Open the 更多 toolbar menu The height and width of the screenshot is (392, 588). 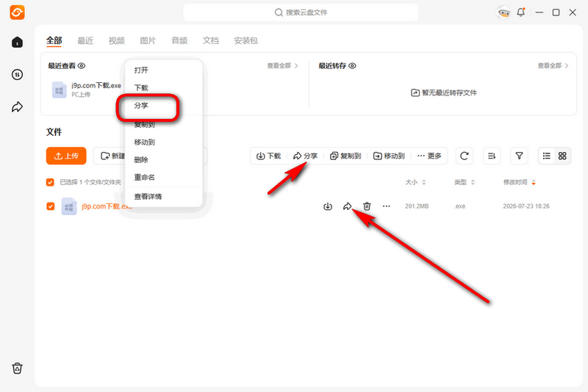click(429, 156)
